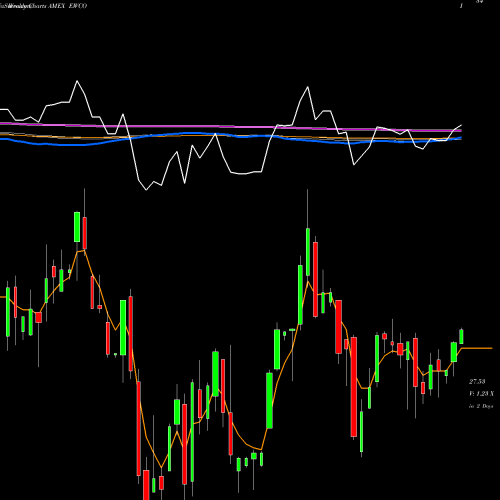Click the 'in 2 Days' label
The height and width of the screenshot is (500, 500).
click(481, 406)
